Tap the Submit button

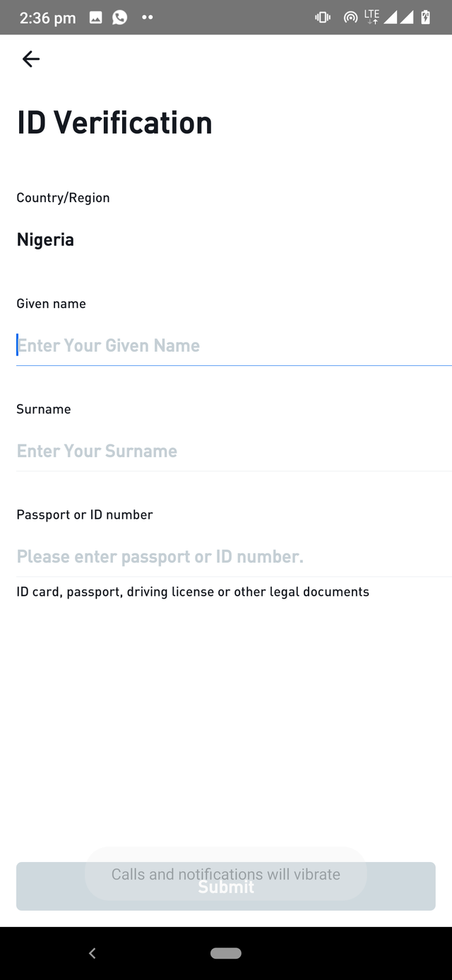click(x=226, y=887)
